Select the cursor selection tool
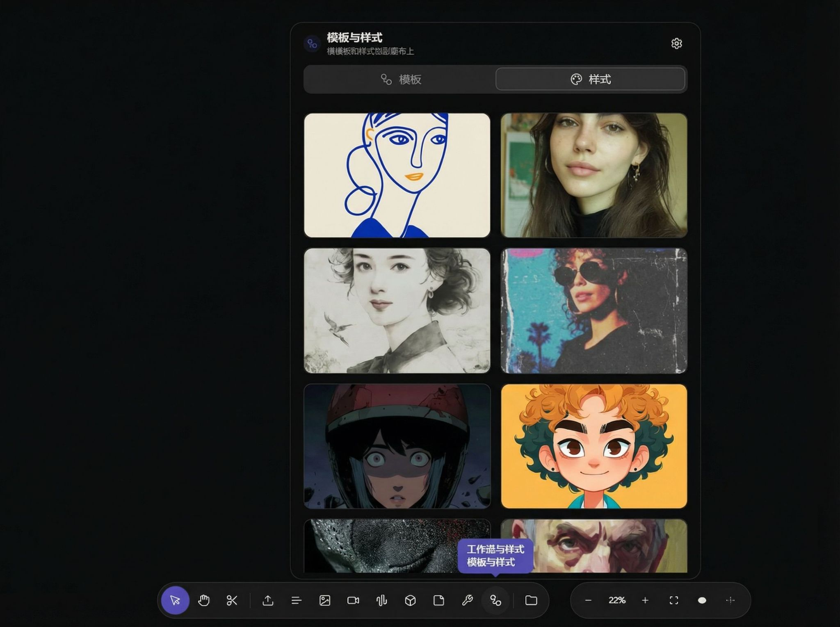 [175, 601]
